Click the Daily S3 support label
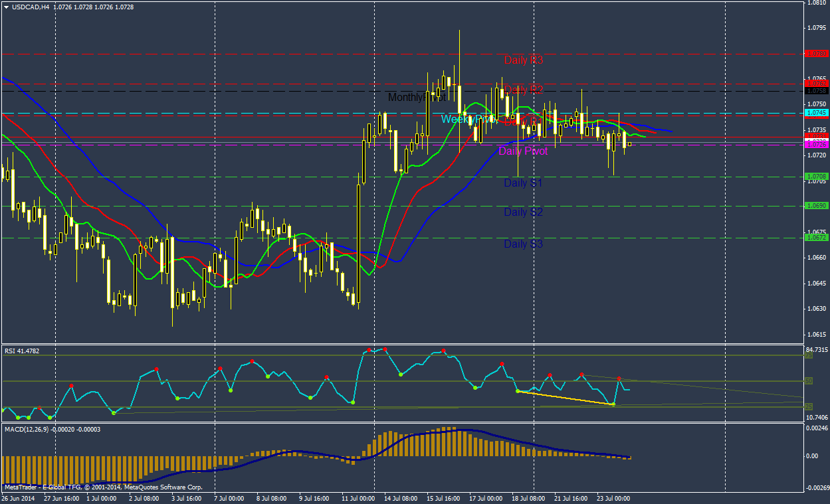This screenshot has height=504, width=830. pyautogui.click(x=523, y=244)
